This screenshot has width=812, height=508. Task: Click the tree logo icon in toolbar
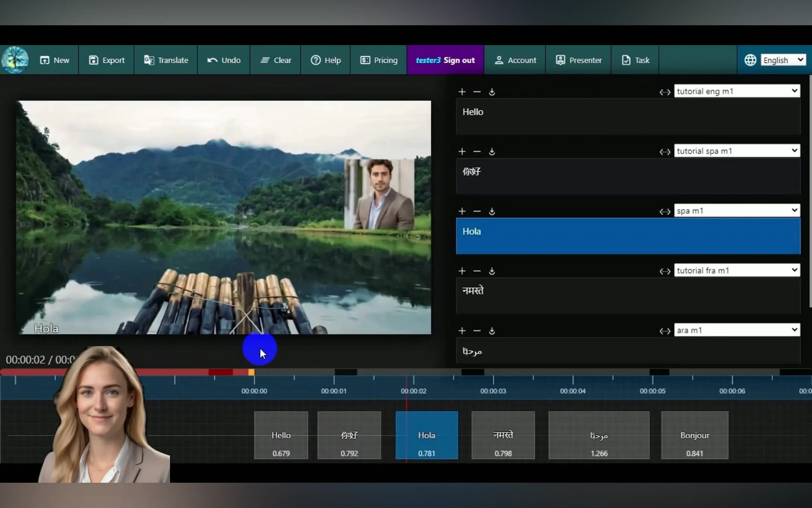(15, 60)
